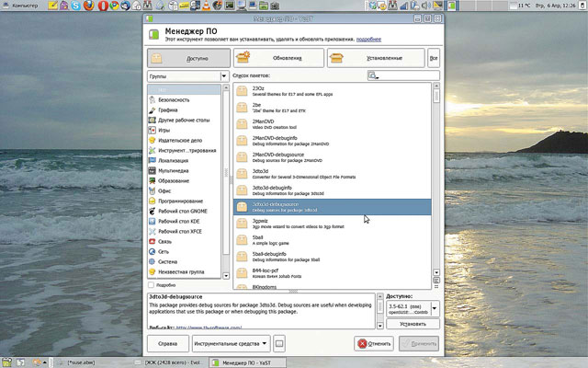Select the 8x14-iso-pcf fonts package
Image resolution: width=588 pixels, height=368 pixels.
tap(333, 273)
